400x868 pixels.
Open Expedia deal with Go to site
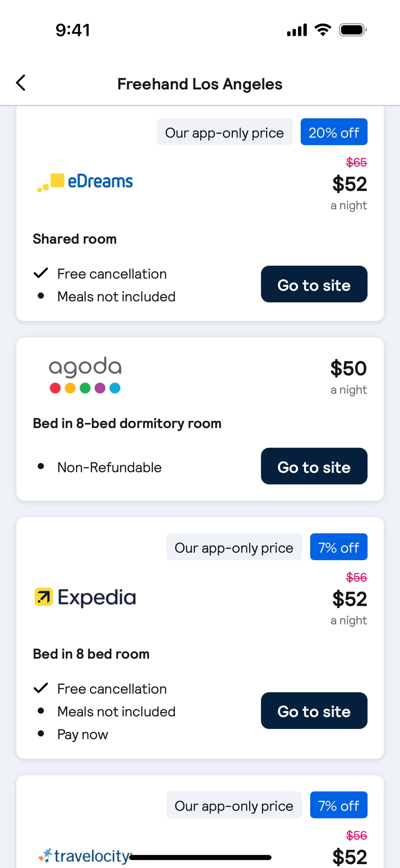(314, 711)
